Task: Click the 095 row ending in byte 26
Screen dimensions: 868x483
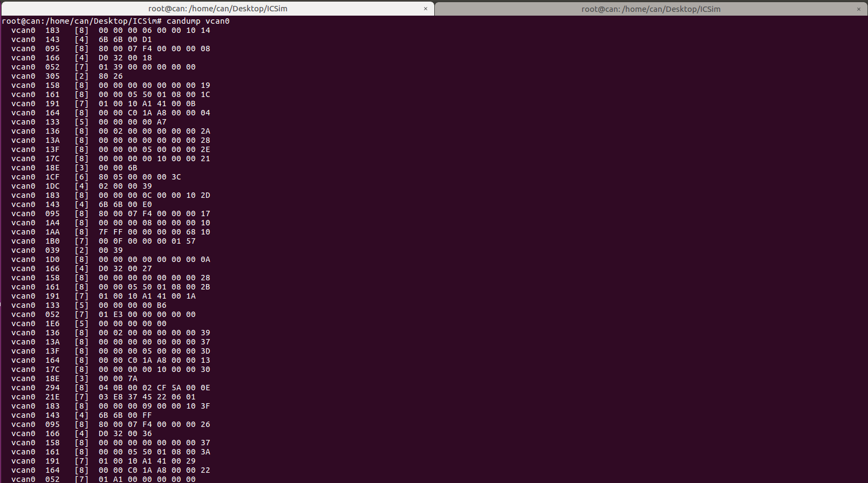Action: 111,424
